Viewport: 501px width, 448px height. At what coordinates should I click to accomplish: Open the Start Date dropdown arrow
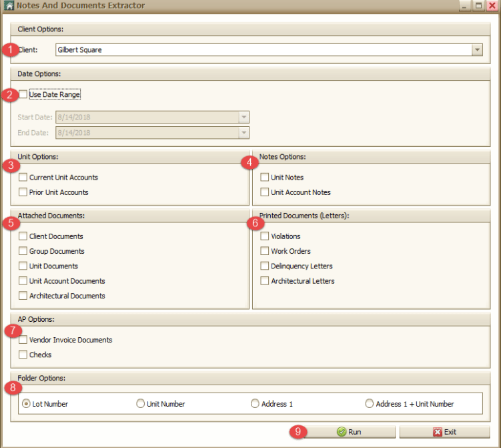pos(243,117)
